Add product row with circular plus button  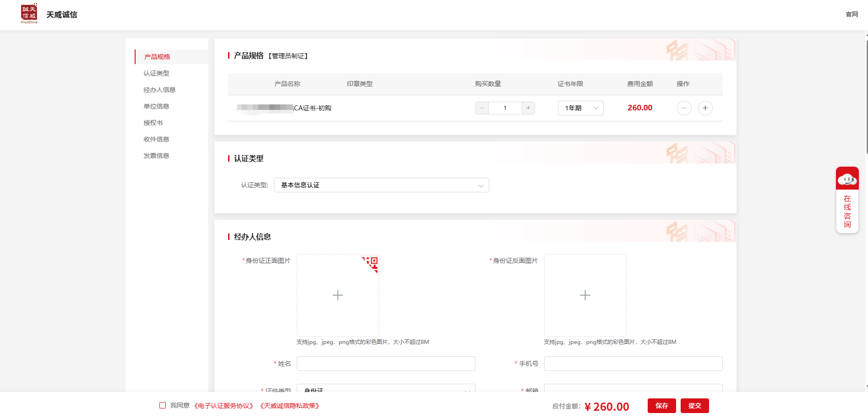click(705, 108)
